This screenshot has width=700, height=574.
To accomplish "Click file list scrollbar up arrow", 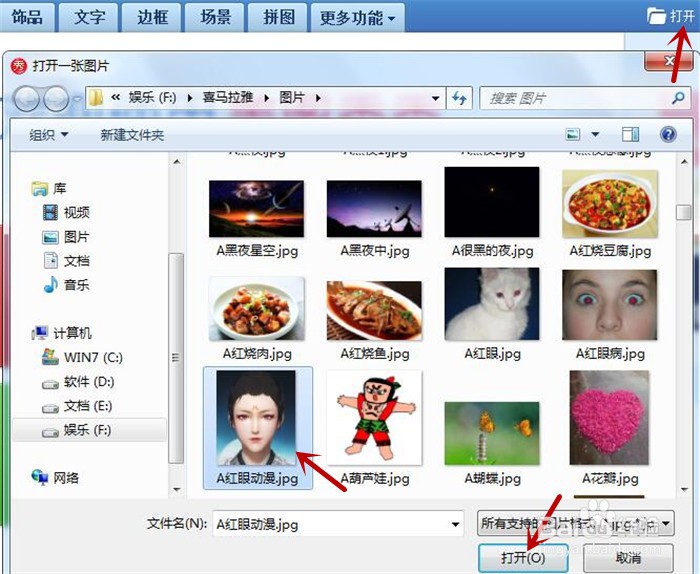I will 683,162.
